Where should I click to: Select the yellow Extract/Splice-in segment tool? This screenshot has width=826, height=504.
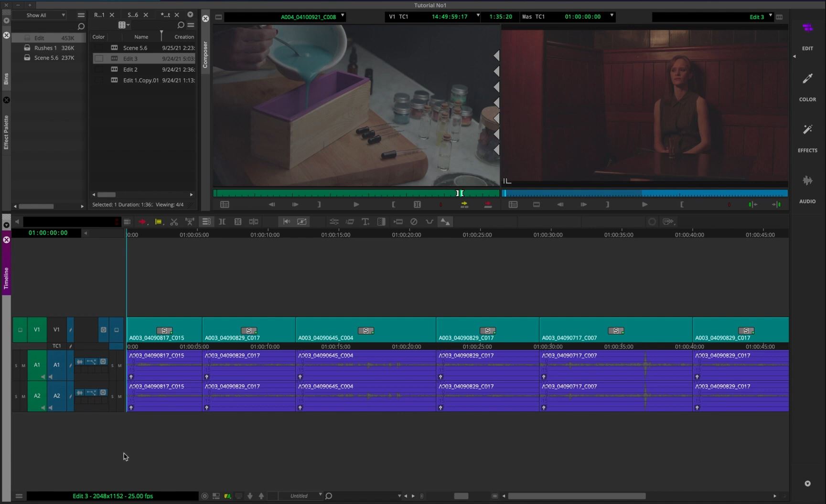coord(158,221)
